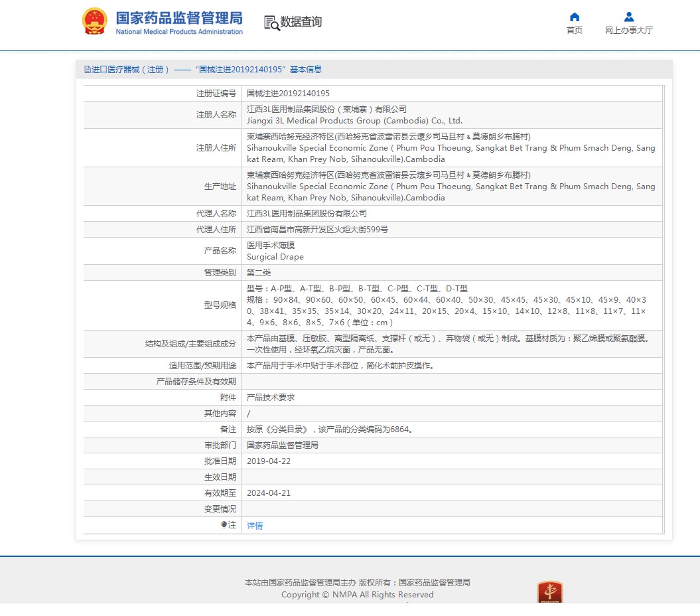Viewport: 700px width, 616px height.
Task: Click the 备注 label
Action: tap(228, 429)
